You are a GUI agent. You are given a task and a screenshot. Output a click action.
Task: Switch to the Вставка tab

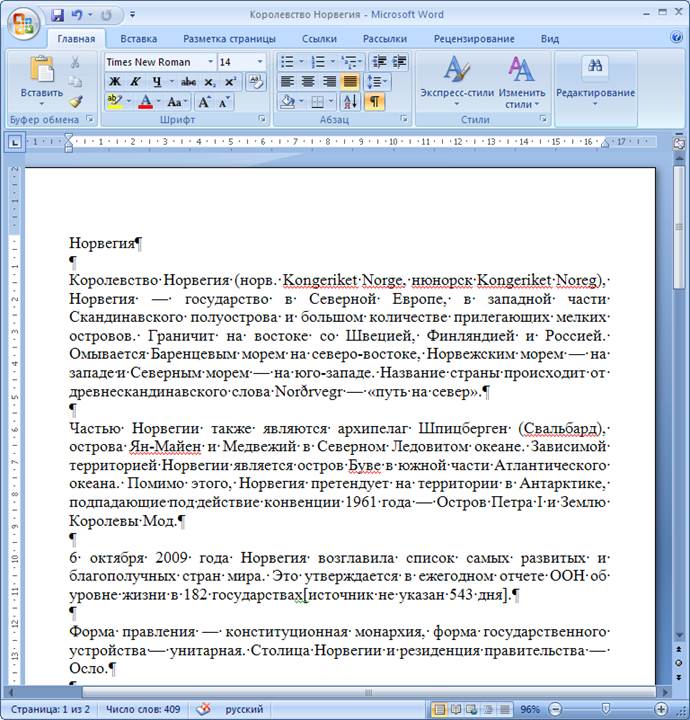[138, 38]
